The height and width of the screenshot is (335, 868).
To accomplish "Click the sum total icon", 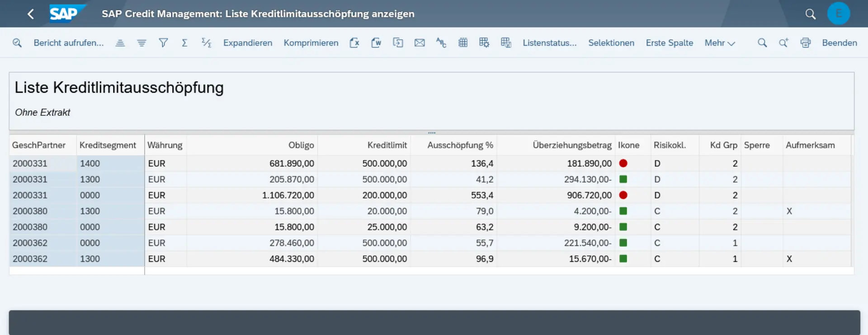I will [x=184, y=43].
